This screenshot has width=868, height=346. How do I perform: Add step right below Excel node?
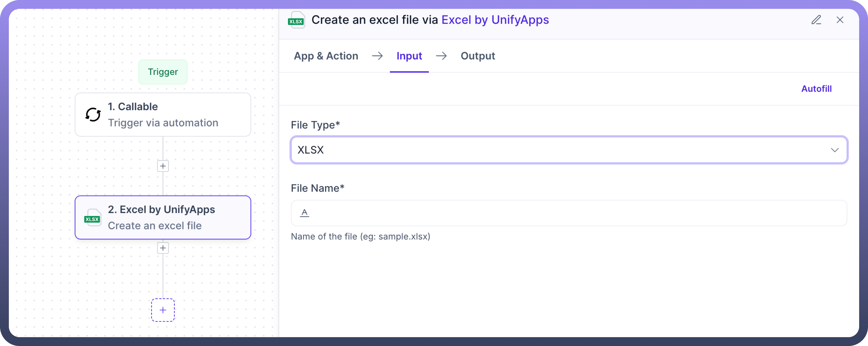(163, 248)
